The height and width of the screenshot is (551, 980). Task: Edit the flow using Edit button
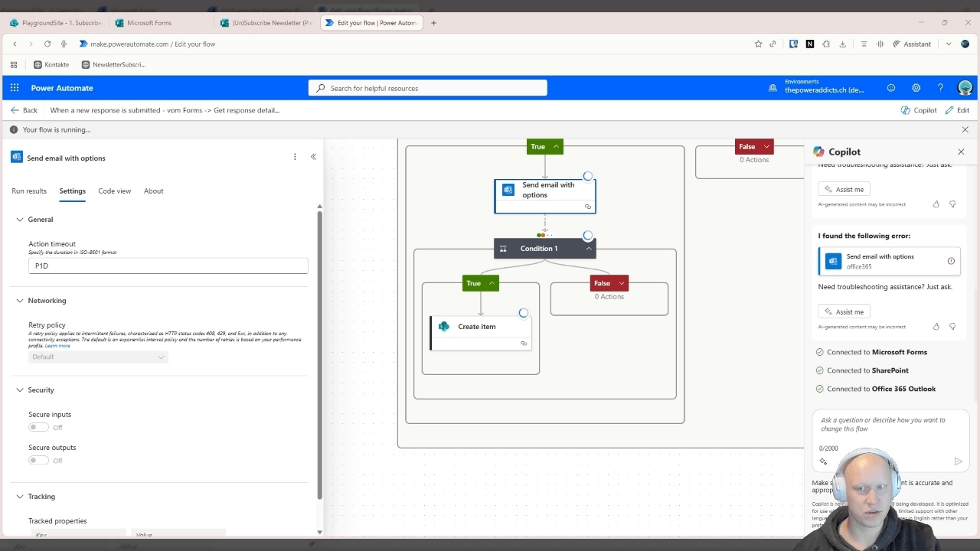957,110
